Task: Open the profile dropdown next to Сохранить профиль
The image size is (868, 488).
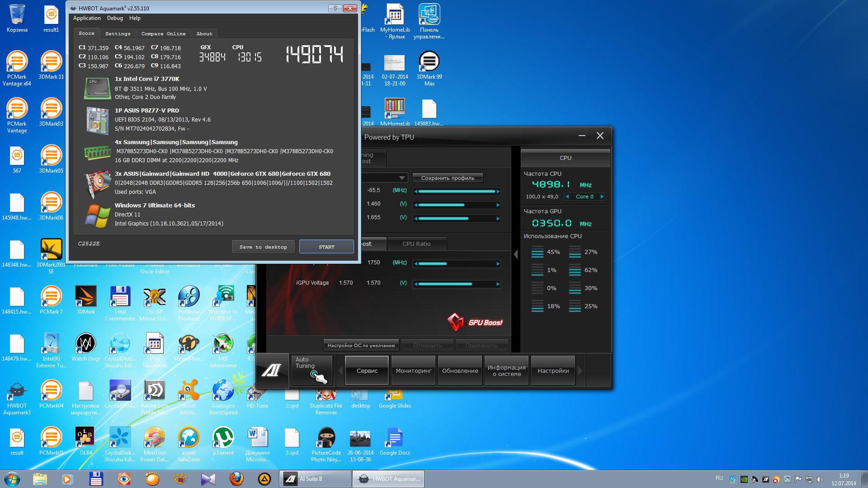Action: 401,178
